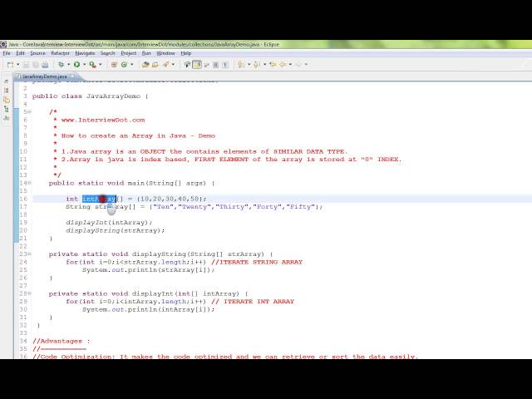Collapse the main method fold at line 14
Screen dimensions: 532x399
30,183
